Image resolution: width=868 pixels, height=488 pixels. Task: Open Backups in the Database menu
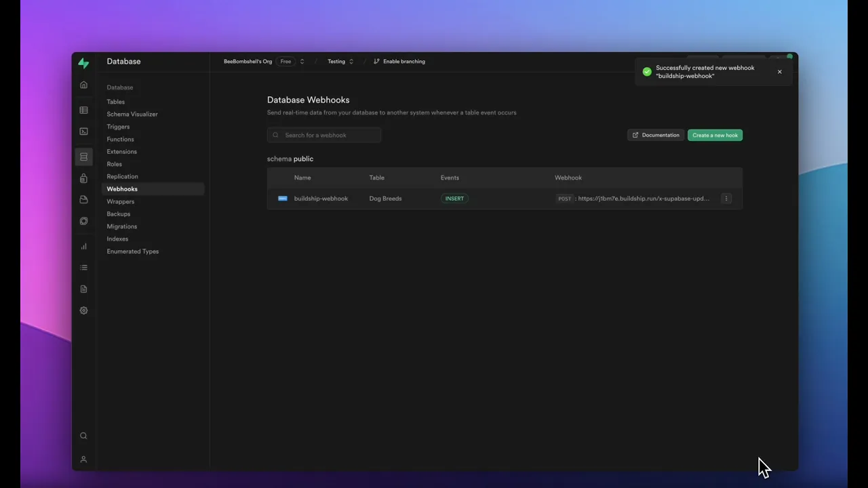pyautogui.click(x=119, y=214)
